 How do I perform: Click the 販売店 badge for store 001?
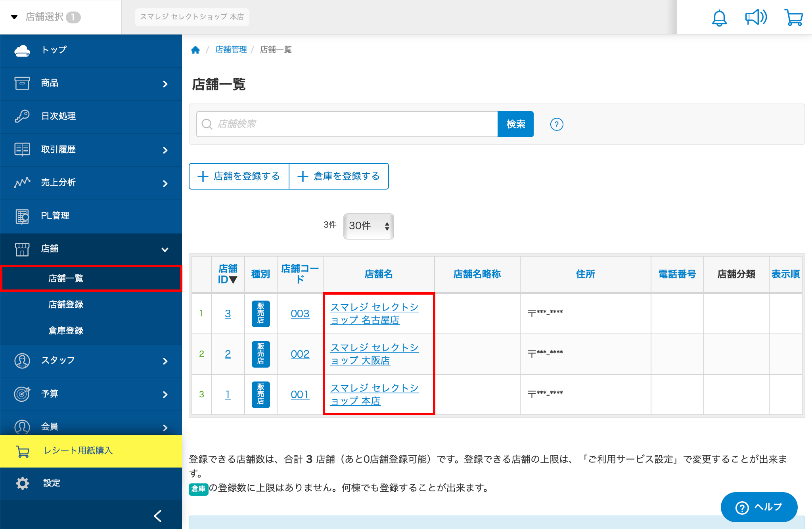click(x=260, y=395)
